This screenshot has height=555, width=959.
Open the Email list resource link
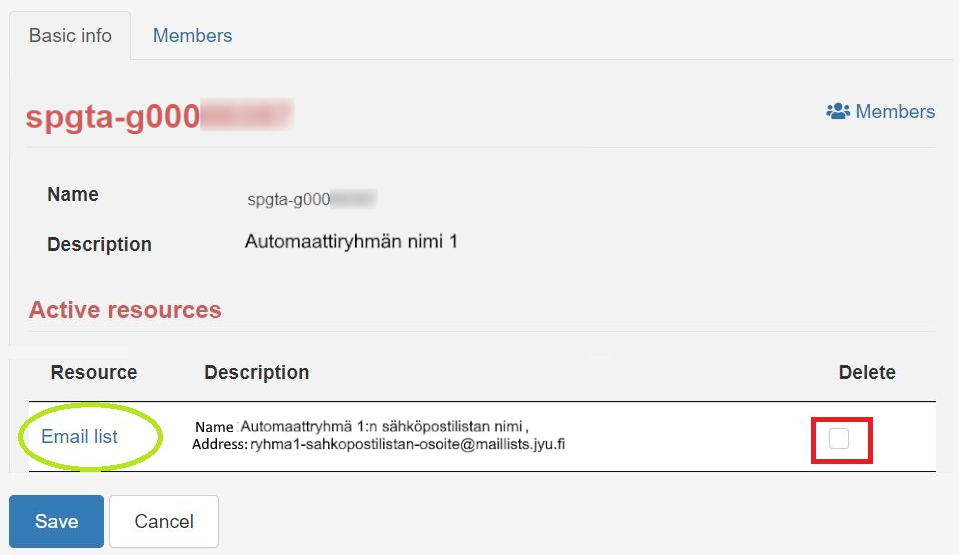tap(80, 436)
